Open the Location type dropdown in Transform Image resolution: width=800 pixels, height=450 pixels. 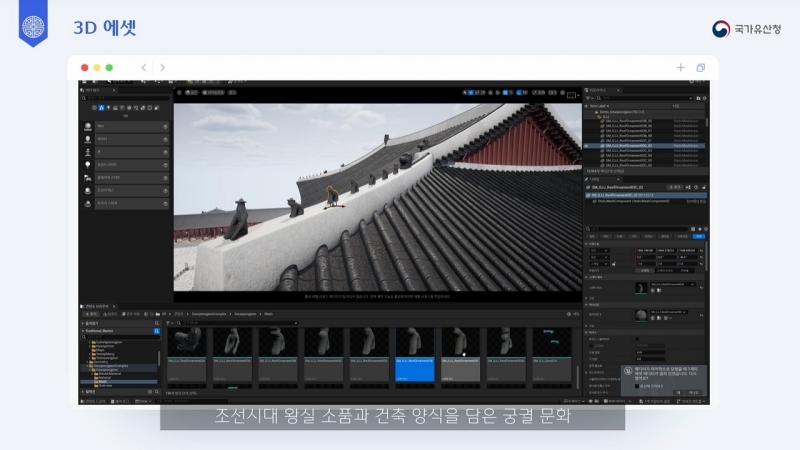click(x=599, y=251)
